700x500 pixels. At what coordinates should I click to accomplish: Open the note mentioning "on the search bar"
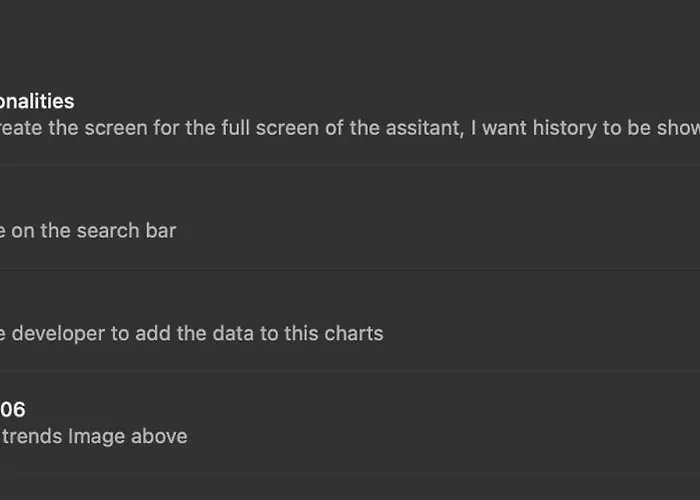coord(350,217)
